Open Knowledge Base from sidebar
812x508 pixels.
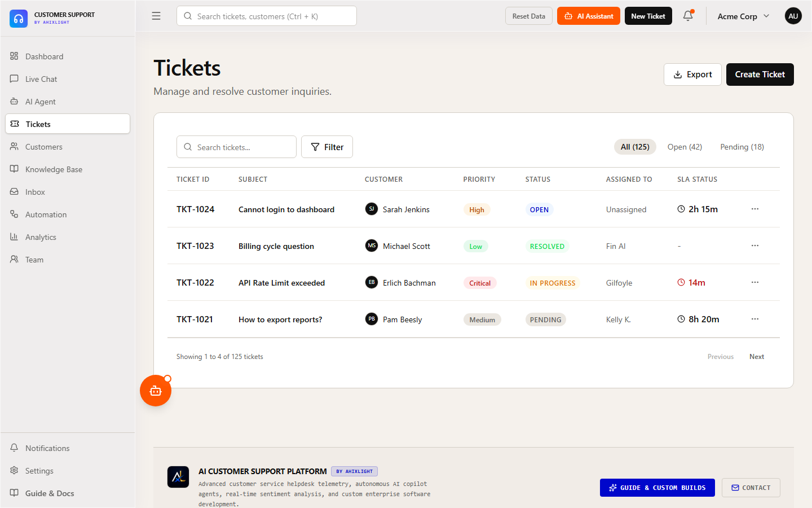tap(68, 169)
